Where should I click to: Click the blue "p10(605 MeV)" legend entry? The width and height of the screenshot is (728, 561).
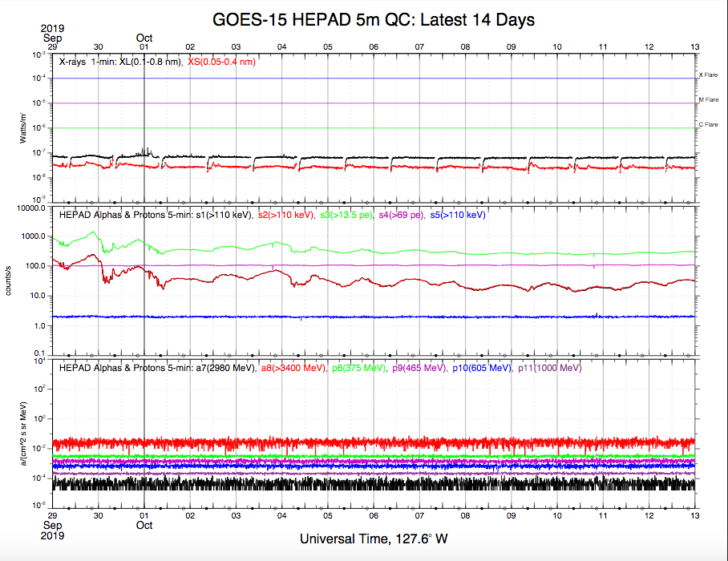tap(482, 368)
